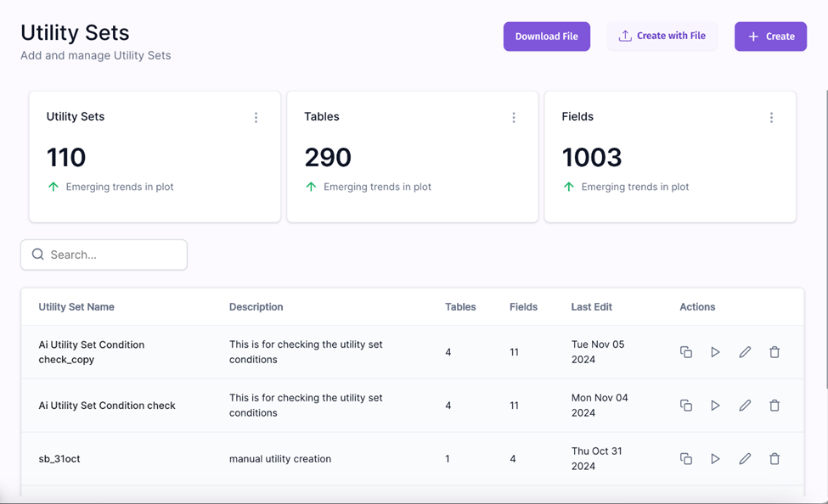Sort by Utility Set Name column header

(x=76, y=306)
